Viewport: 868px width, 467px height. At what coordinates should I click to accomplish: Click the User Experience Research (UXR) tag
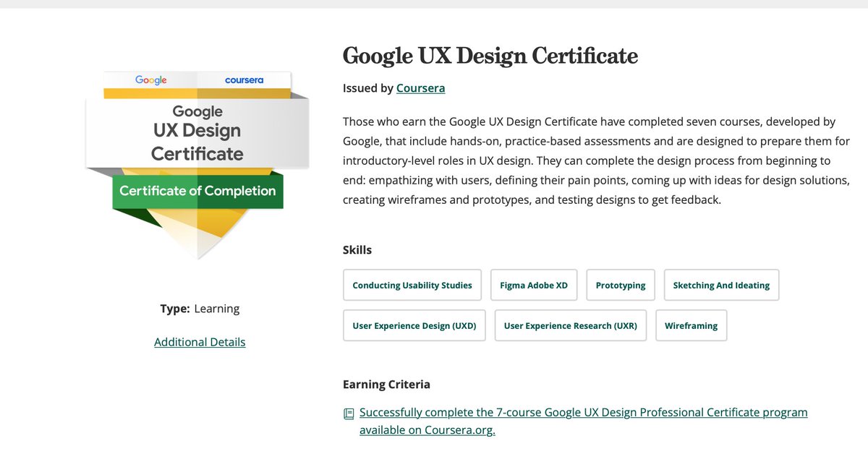point(571,325)
